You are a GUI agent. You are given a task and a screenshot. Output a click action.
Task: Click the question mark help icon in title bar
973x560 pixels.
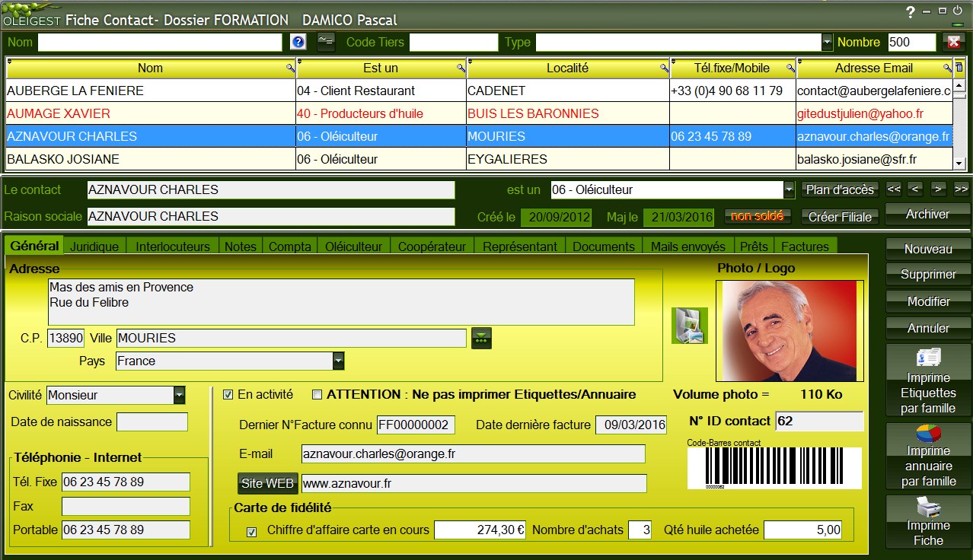coord(911,12)
